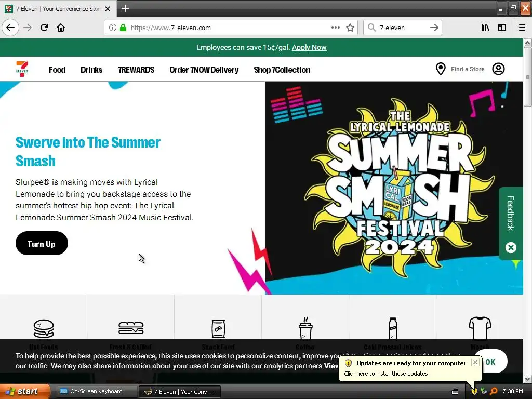
Task: Open the Firefox hamburger menu
Action: pyautogui.click(x=522, y=28)
